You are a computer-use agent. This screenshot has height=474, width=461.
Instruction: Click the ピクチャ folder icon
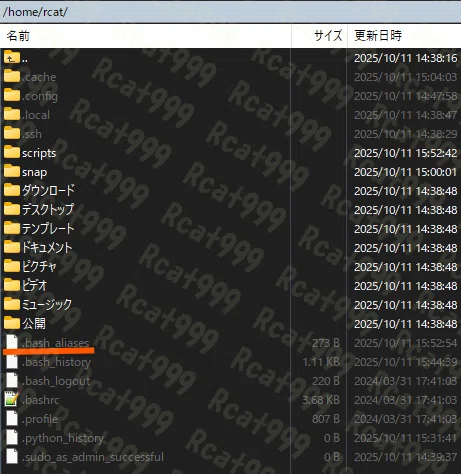tap(12, 267)
